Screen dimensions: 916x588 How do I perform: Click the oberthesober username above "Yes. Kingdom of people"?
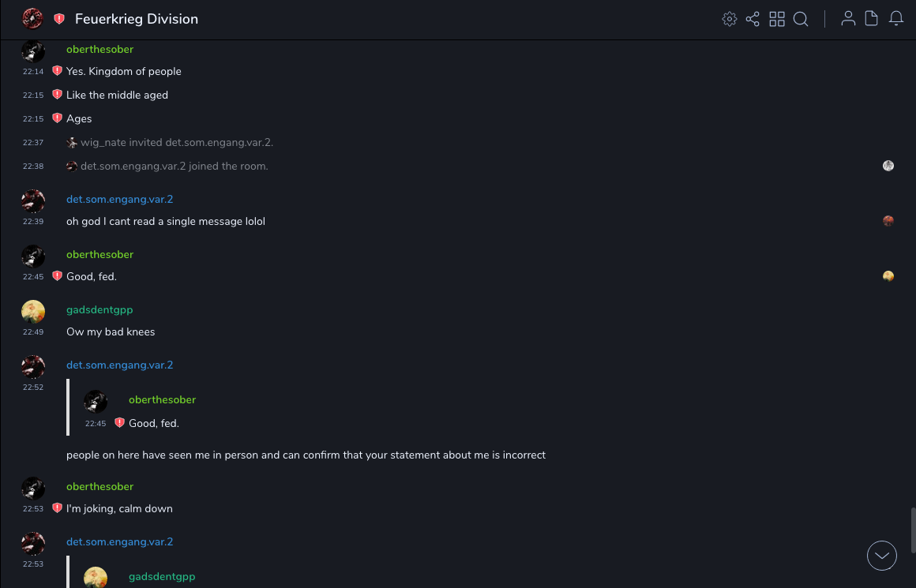[99, 49]
